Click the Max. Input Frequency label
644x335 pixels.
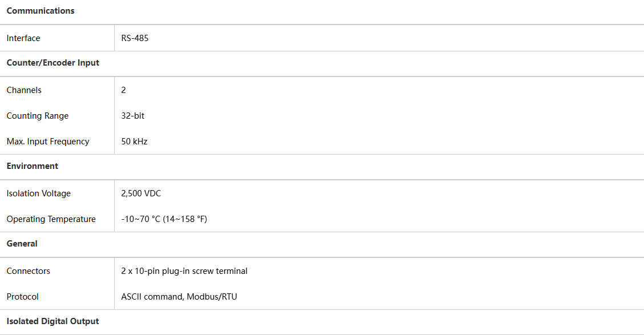coord(48,142)
